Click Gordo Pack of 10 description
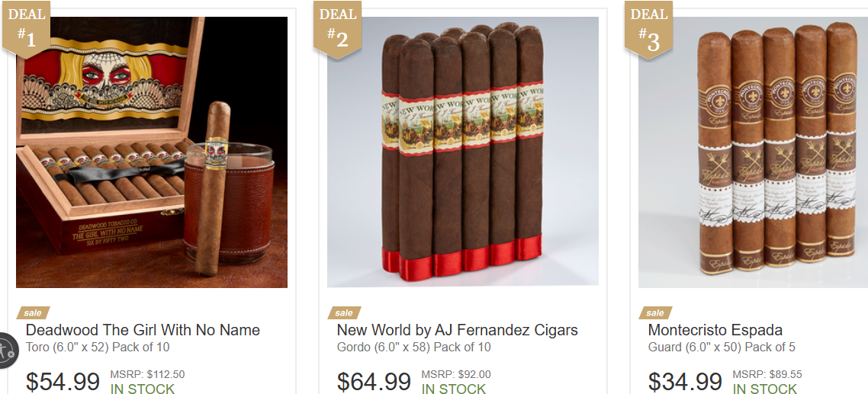The height and width of the screenshot is (394, 868). coord(413,348)
